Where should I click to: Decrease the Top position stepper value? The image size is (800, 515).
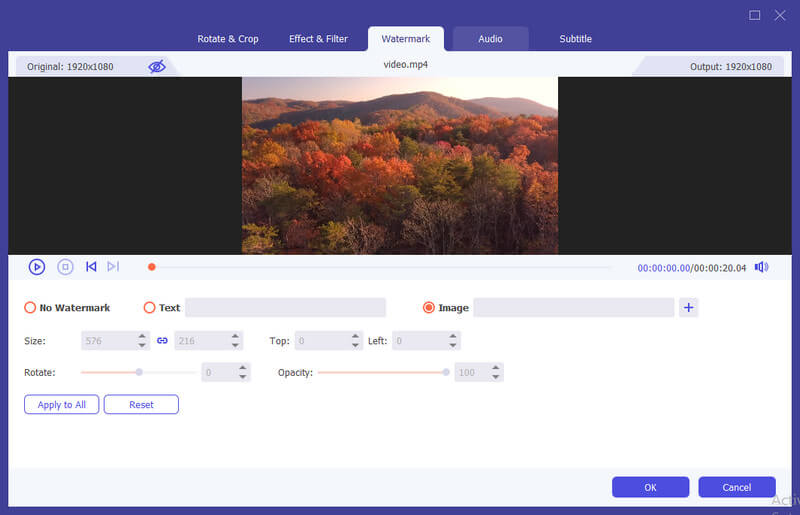coord(355,346)
